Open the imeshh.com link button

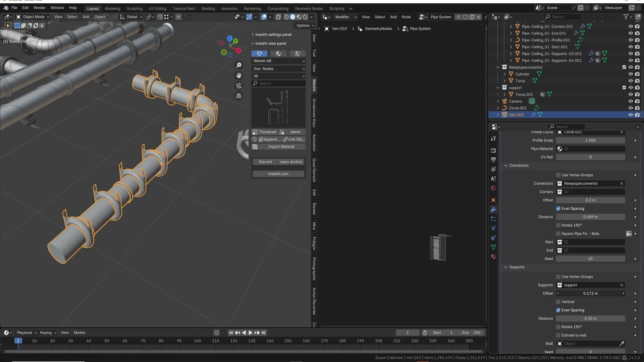pyautogui.click(x=278, y=174)
